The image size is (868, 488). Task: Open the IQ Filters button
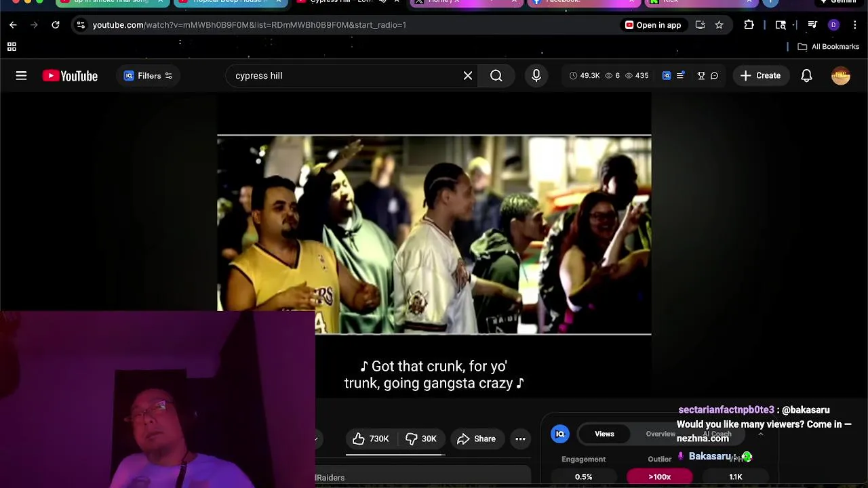[149, 76]
